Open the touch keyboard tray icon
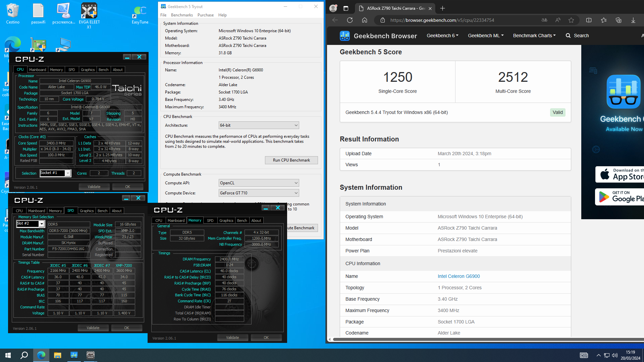Screen dimensions: 644x362 coord(584,355)
